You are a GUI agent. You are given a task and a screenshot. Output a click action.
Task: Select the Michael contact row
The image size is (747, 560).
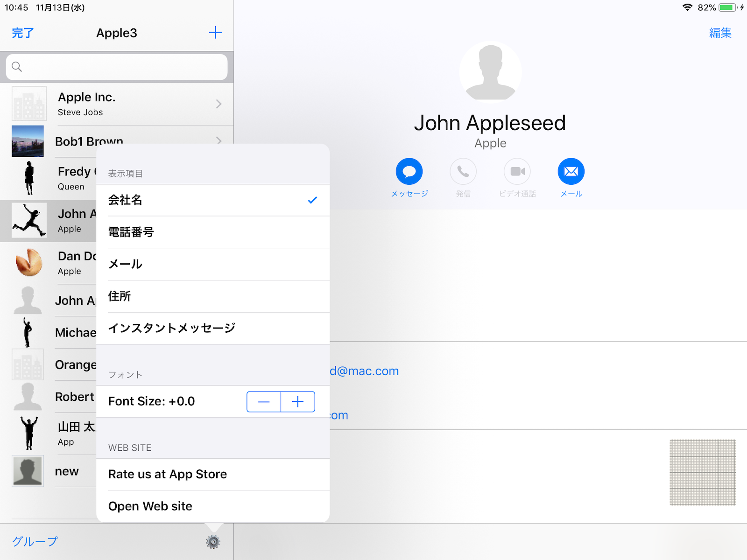(49, 332)
